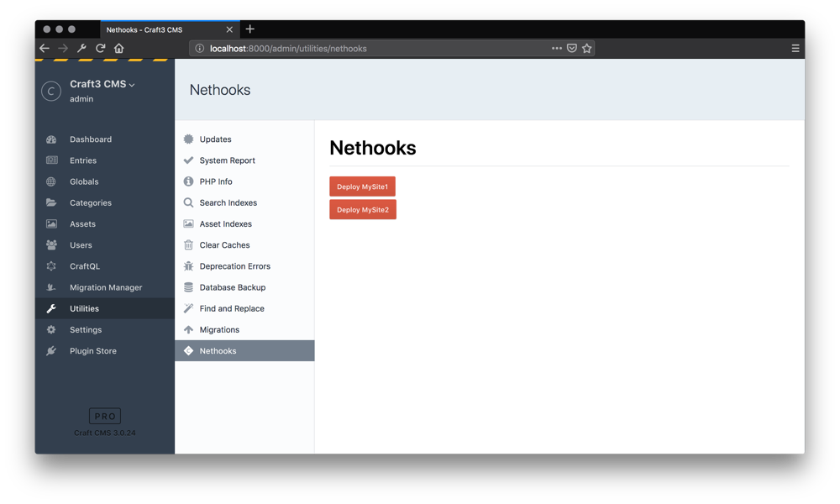Screen dimensions: 840x504
Task: Open the Clear Caches utility
Action: click(244, 244)
